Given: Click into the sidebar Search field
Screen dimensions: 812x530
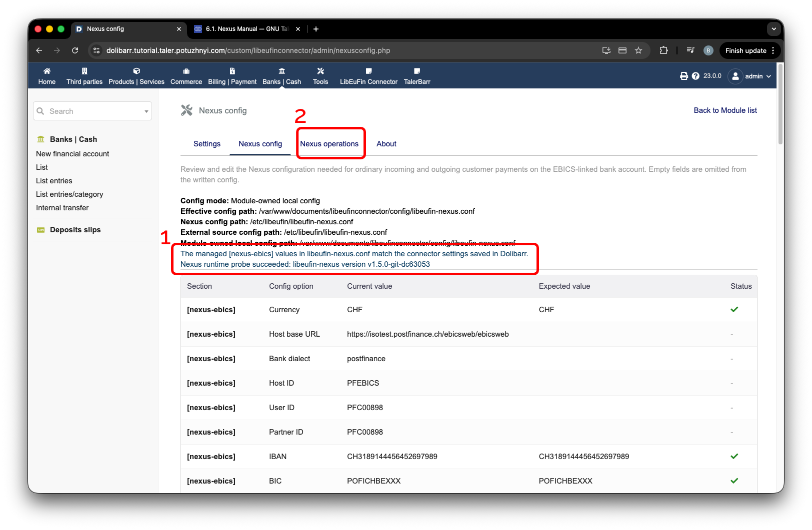Looking at the screenshot, I should (92, 111).
